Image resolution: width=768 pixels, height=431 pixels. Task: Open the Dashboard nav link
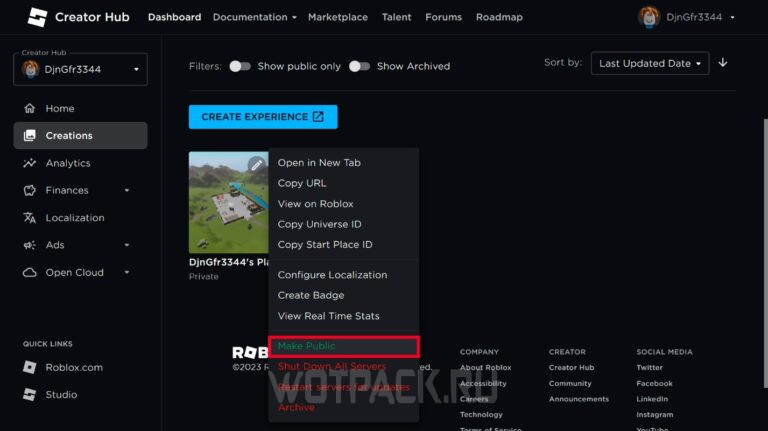coord(174,17)
